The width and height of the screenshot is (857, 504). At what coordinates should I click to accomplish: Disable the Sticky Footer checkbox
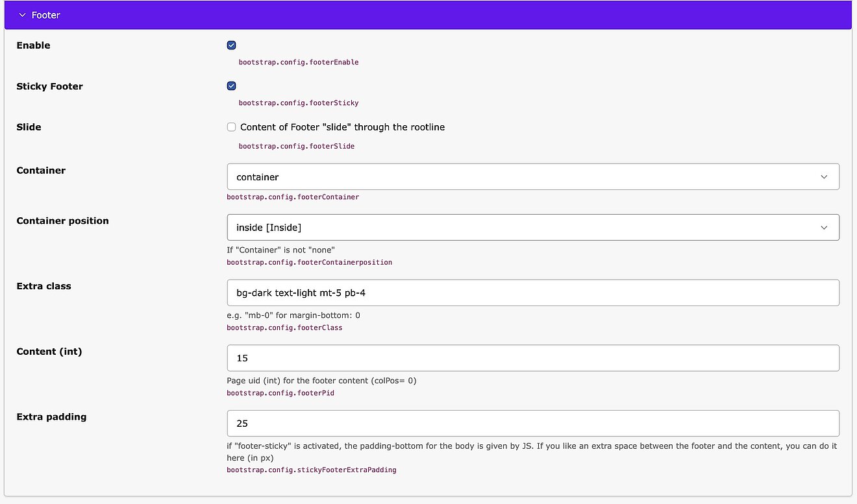coord(232,86)
